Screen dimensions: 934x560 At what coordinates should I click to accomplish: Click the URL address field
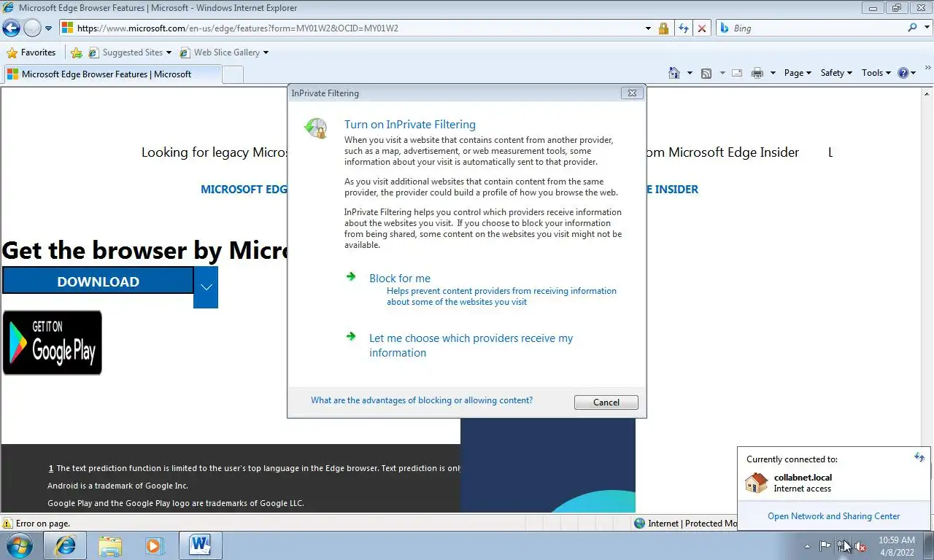pyautogui.click(x=350, y=28)
